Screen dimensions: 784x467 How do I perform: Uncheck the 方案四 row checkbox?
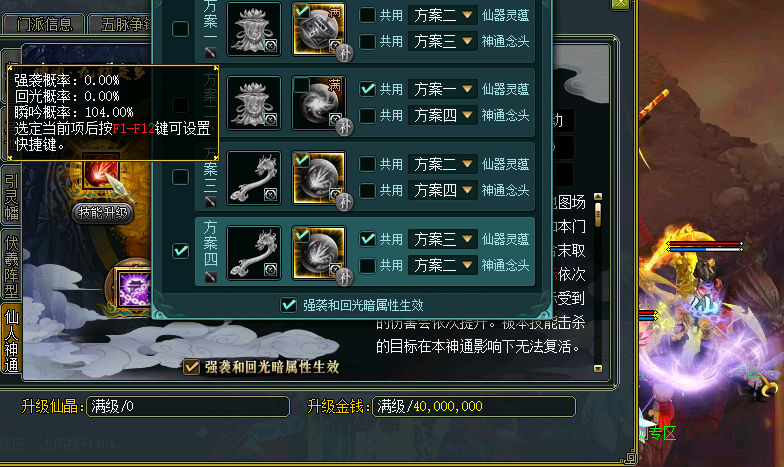pyautogui.click(x=180, y=250)
